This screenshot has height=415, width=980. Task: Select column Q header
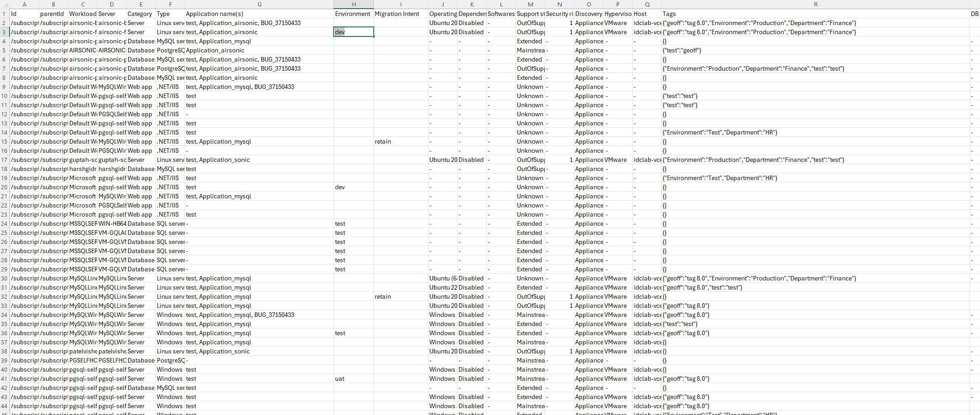(x=647, y=4)
